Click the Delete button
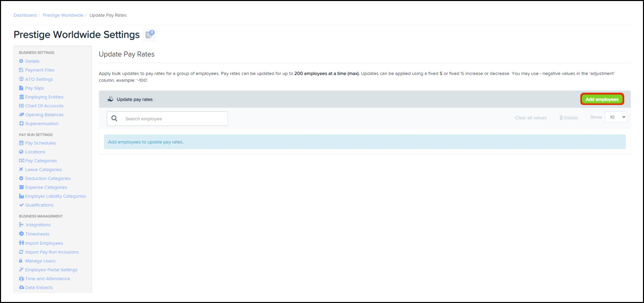This screenshot has width=644, height=303. [568, 118]
